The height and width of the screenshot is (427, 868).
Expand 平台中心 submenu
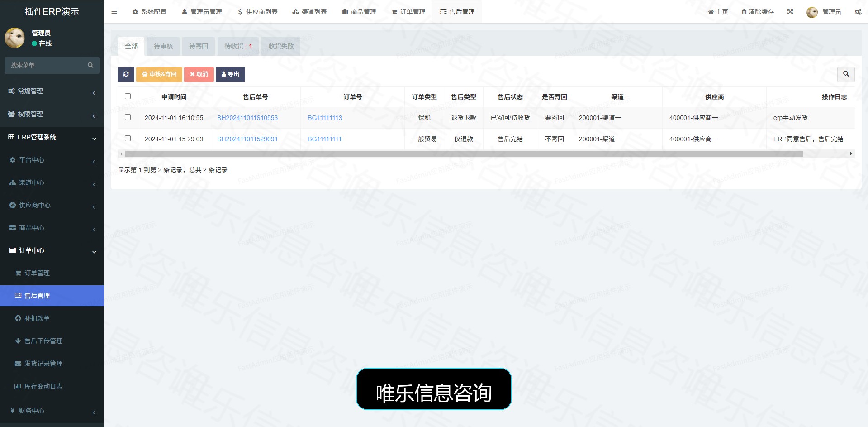coord(52,160)
